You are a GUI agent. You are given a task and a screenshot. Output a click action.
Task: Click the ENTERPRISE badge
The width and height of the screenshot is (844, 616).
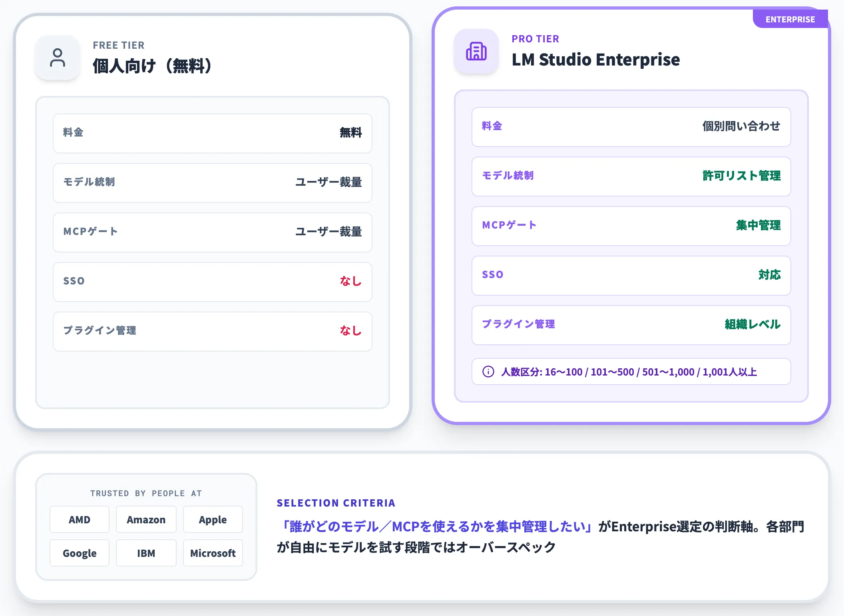pyautogui.click(x=790, y=19)
